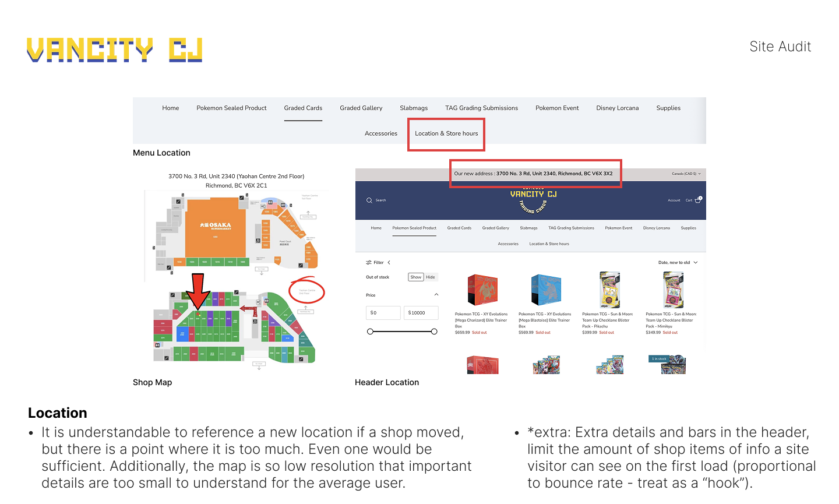
Task: Collapse the Price filter section chevron
Action: 436,295
